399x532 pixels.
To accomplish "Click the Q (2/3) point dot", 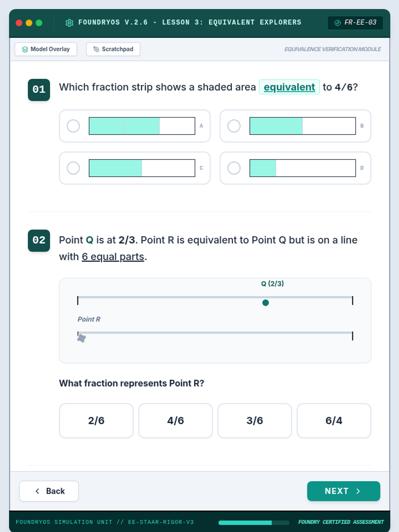I will (265, 303).
